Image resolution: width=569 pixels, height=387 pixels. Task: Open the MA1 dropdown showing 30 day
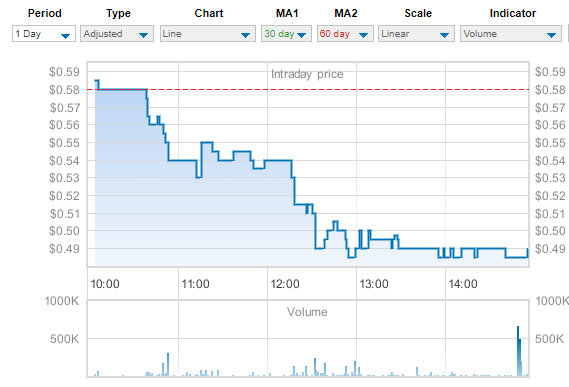pos(286,34)
